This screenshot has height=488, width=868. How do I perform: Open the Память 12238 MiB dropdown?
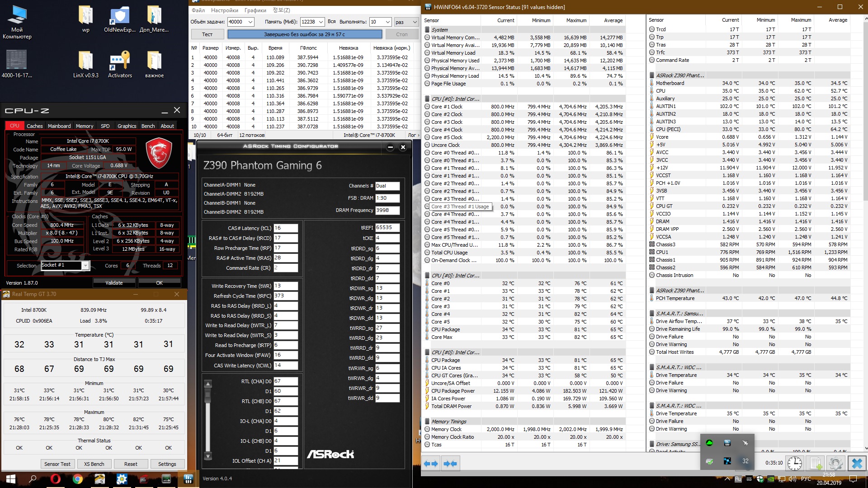click(x=321, y=22)
